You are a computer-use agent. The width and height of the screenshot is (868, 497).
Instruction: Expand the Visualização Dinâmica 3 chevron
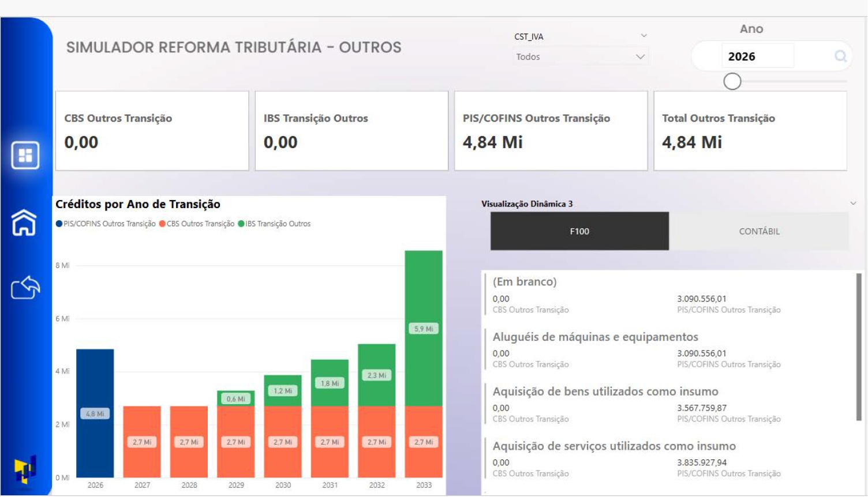[x=853, y=204]
